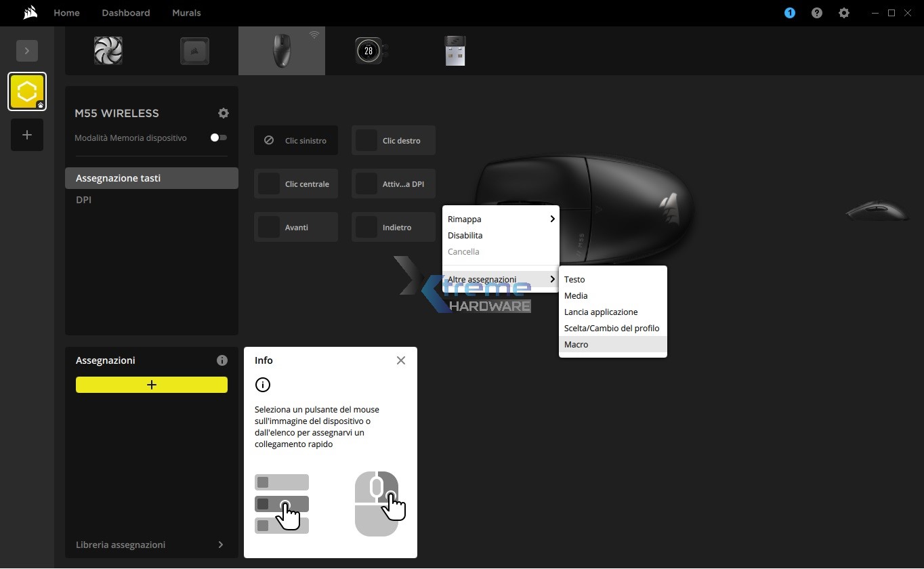The height and width of the screenshot is (569, 924).
Task: Open the DPI section in side panel
Action: (x=84, y=200)
